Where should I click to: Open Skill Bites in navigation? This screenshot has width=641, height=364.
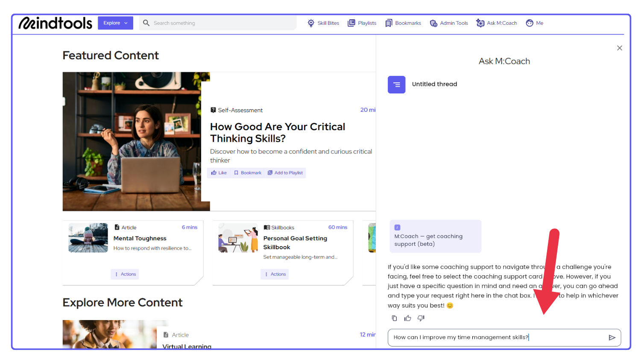pos(323,23)
